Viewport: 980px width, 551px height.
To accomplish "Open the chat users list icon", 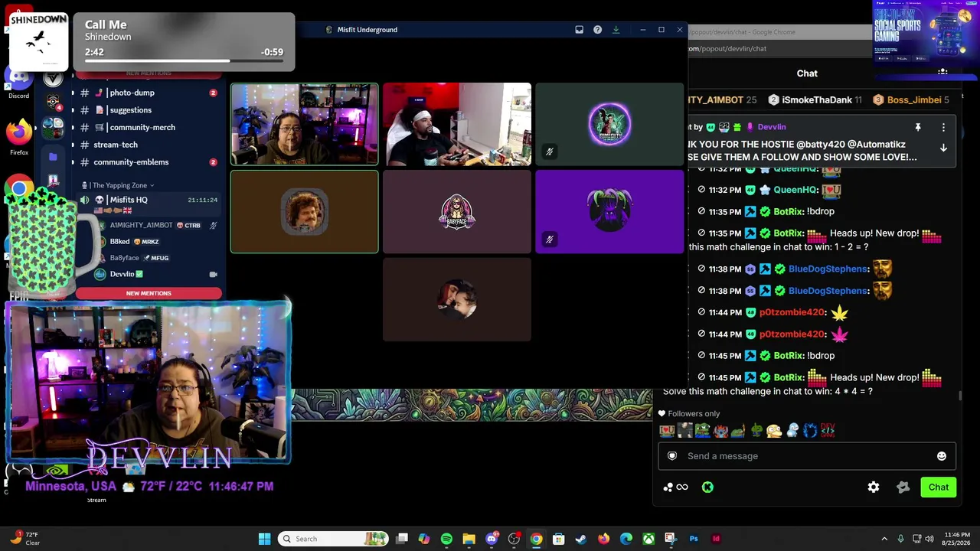I will click(942, 73).
